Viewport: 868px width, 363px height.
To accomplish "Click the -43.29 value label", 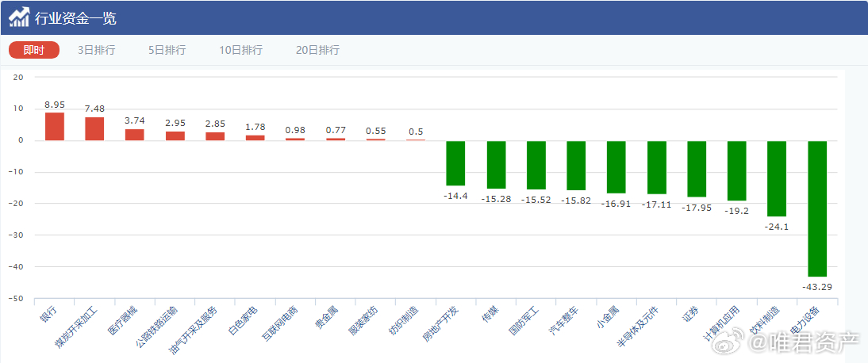I will click(817, 286).
